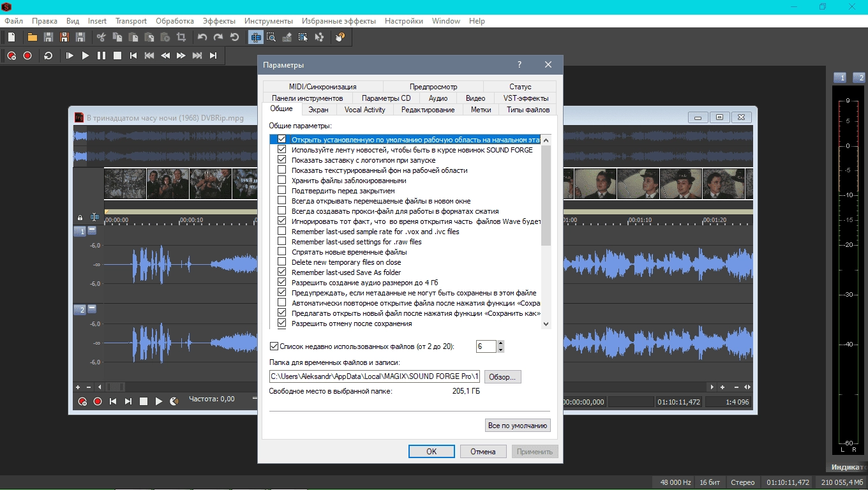Click the first video thumbnail in data window
This screenshot has width=868, height=490.
point(125,184)
